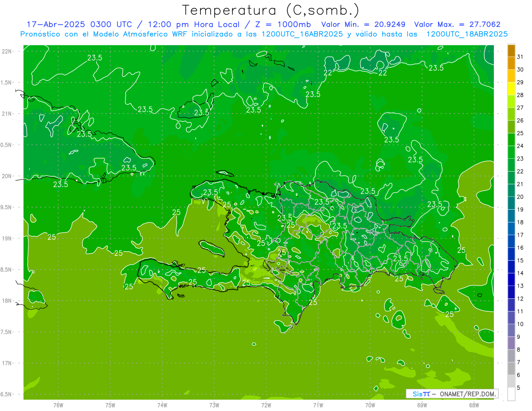Viewport: 532px width, 411px height.
Task: Click the "Temperatura (C,somb.)" title
Action: coord(271,10)
